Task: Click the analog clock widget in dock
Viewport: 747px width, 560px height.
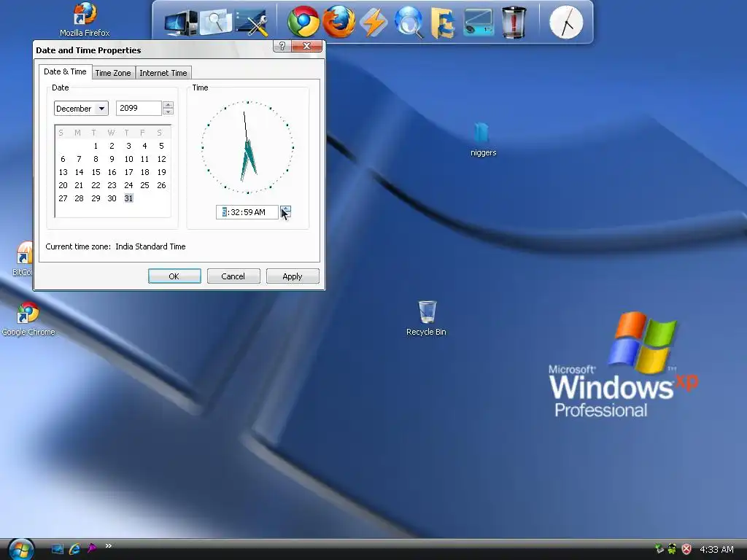Action: pos(566,22)
